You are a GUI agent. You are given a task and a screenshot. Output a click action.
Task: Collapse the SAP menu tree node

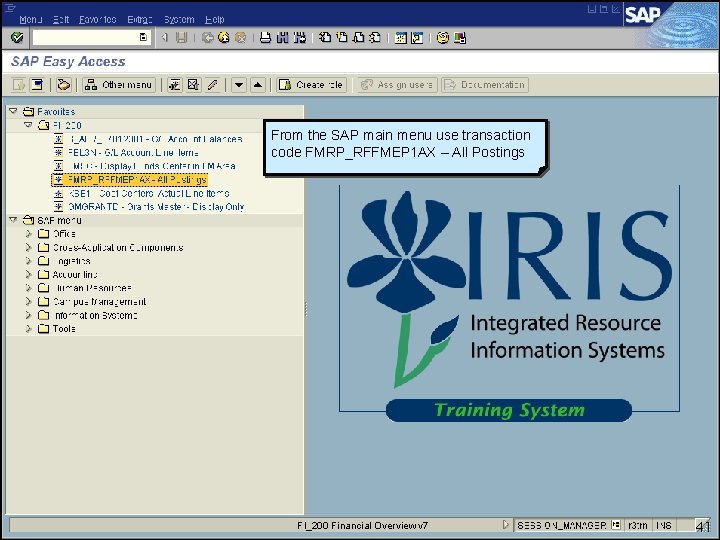(x=13, y=219)
